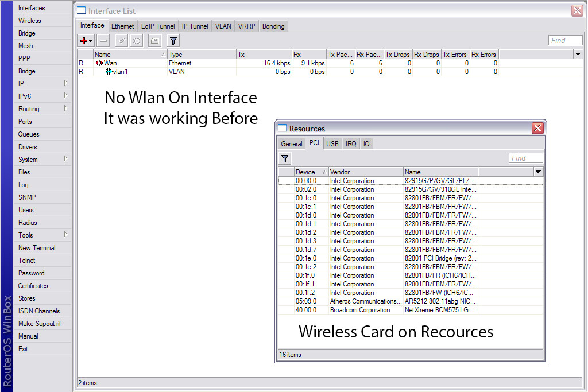The height and width of the screenshot is (392, 588).
Task: Click the Find field in Resources window
Action: (x=525, y=158)
